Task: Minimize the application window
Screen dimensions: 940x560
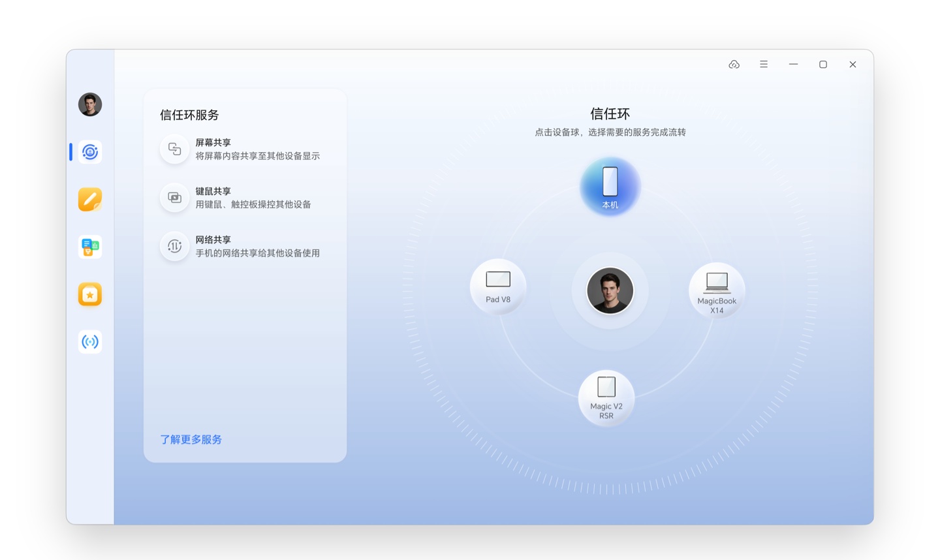Action: pos(793,65)
